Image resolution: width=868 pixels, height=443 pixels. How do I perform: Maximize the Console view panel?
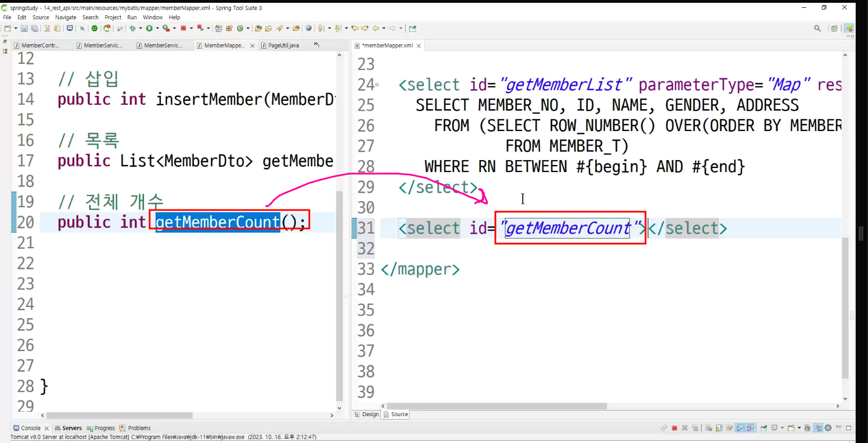(x=848, y=428)
